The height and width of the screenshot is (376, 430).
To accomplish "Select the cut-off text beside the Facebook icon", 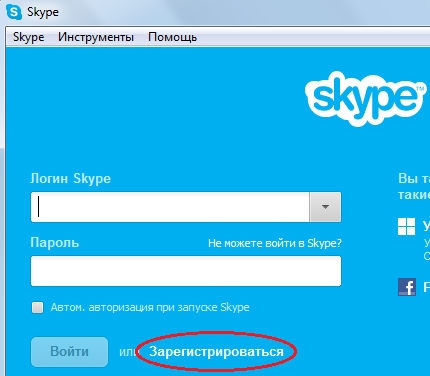I will click(x=426, y=287).
